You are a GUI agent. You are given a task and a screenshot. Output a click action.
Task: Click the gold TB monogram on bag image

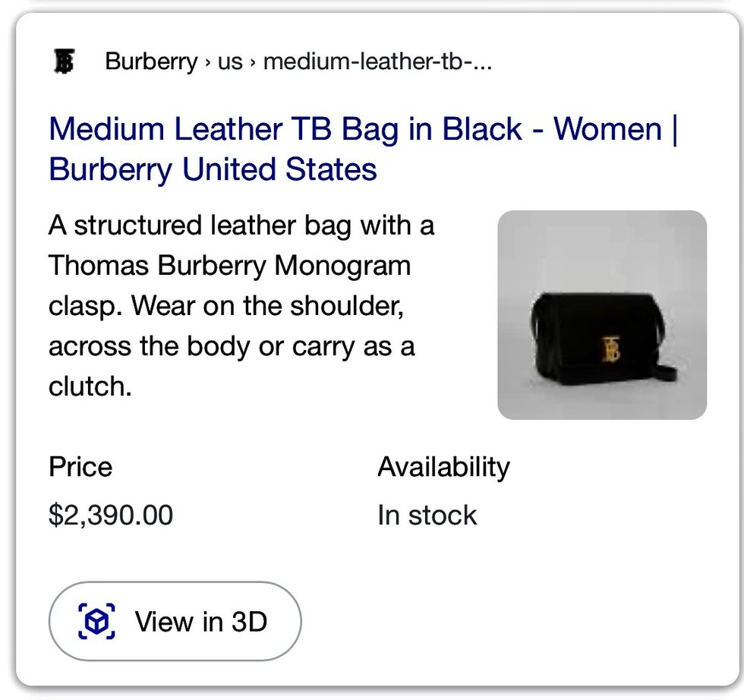tap(610, 347)
